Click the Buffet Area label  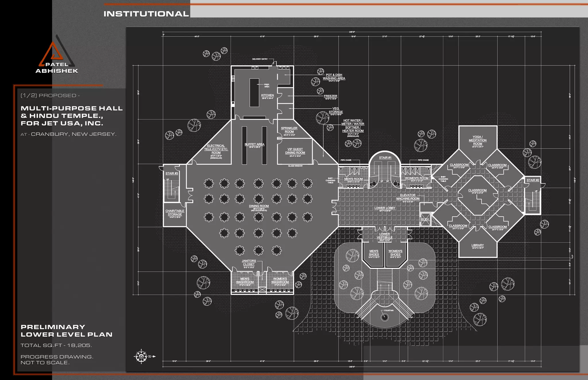[x=254, y=144]
